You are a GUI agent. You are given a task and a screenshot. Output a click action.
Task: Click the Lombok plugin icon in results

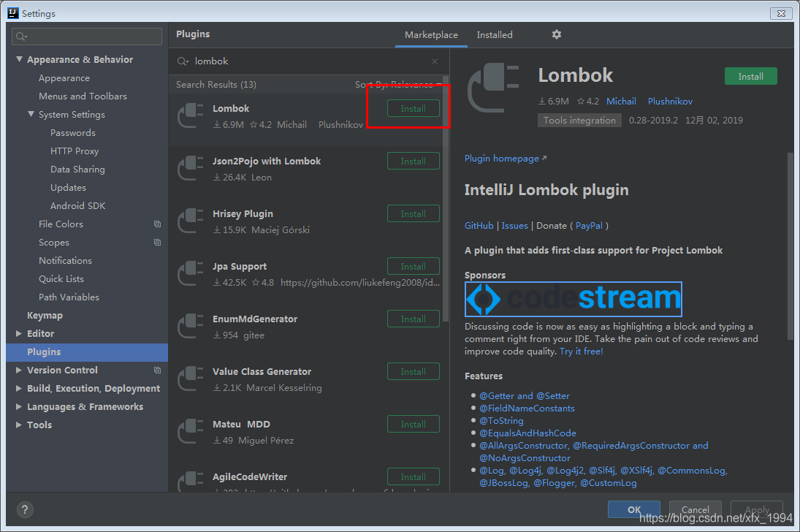190,116
